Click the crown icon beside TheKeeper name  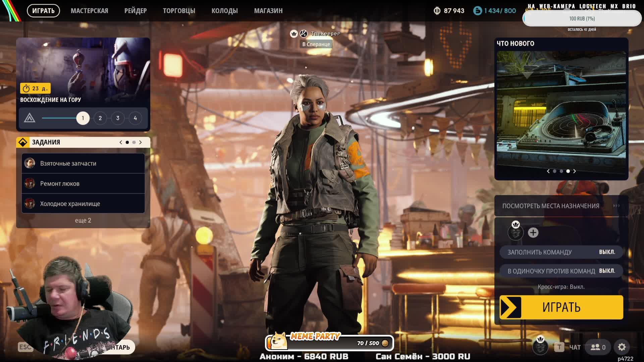pyautogui.click(x=294, y=34)
